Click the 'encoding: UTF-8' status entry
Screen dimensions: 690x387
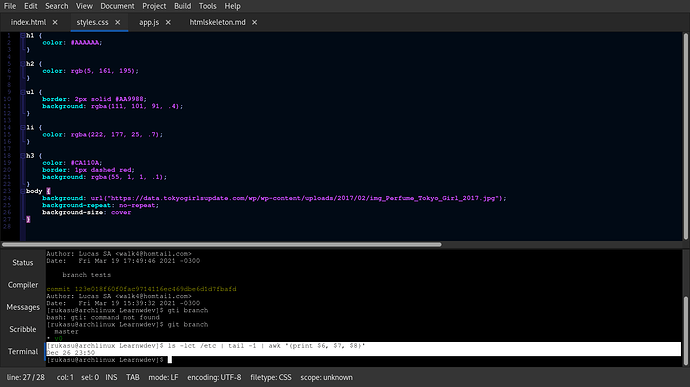(x=214, y=377)
